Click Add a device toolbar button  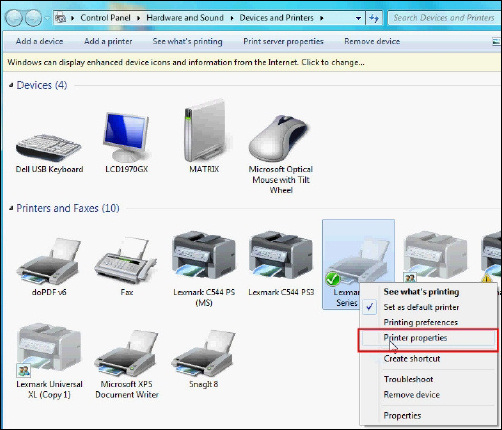pyautogui.click(x=39, y=41)
